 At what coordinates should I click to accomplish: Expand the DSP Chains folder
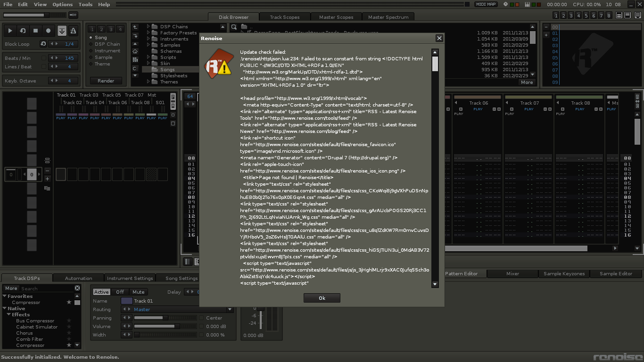point(148,26)
